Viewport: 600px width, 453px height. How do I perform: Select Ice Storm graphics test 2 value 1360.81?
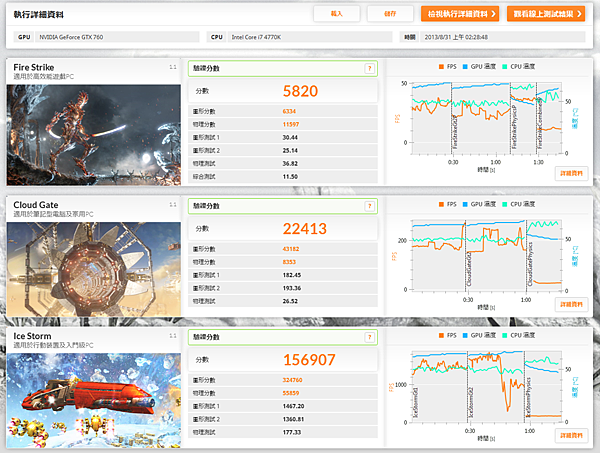293,419
